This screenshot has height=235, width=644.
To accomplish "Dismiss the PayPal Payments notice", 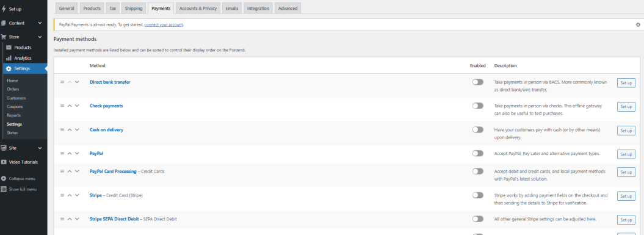I will point(638,24).
